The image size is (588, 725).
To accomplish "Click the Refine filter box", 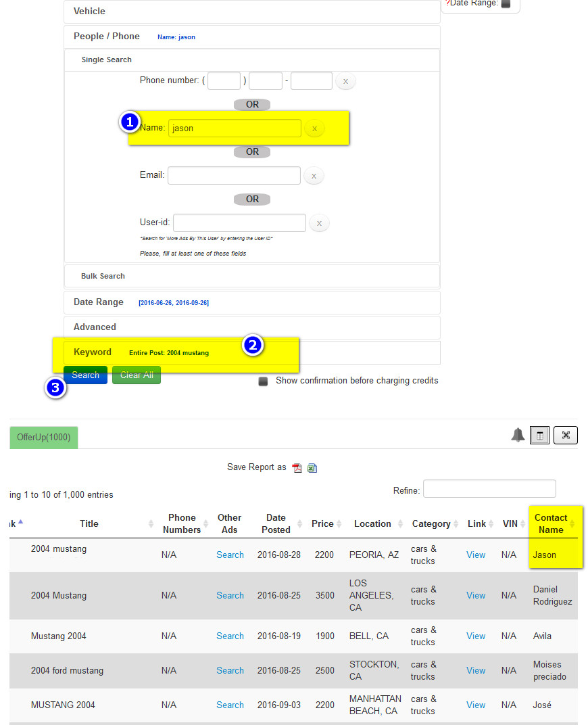I will [x=489, y=489].
